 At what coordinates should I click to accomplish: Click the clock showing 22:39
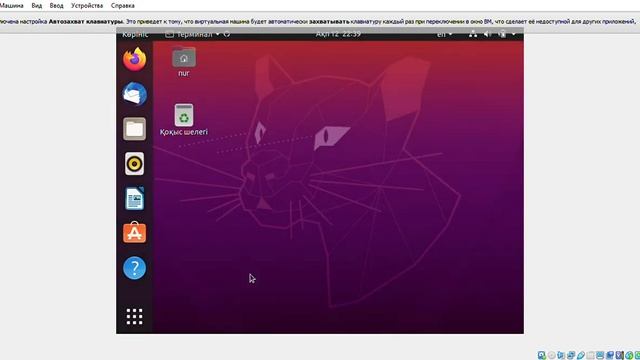click(x=338, y=34)
